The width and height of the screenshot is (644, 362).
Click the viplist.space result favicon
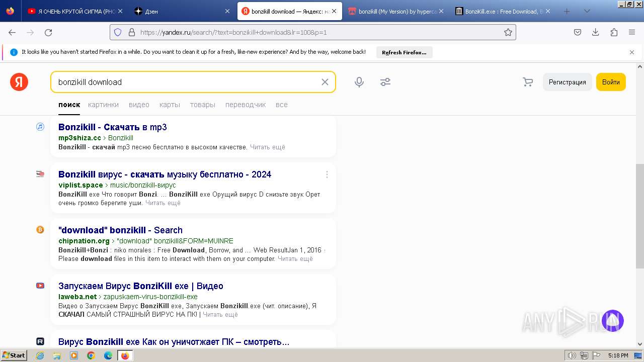[40, 174]
